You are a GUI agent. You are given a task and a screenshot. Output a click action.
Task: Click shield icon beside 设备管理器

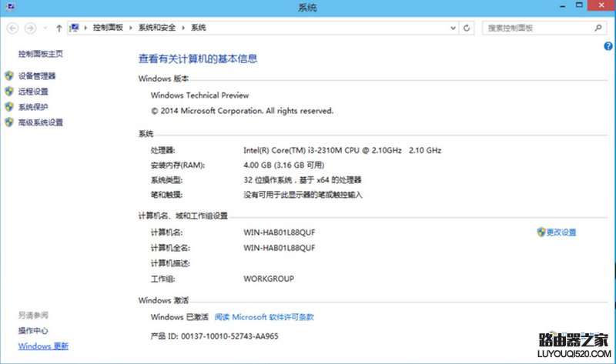click(x=9, y=75)
